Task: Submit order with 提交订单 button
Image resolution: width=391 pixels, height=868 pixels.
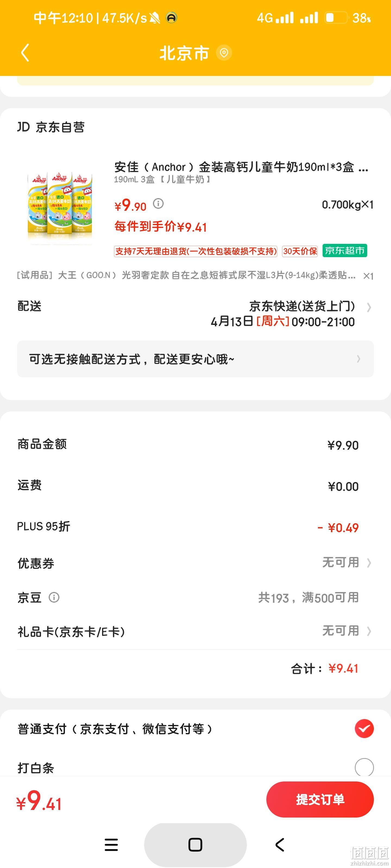Action: pos(320,799)
